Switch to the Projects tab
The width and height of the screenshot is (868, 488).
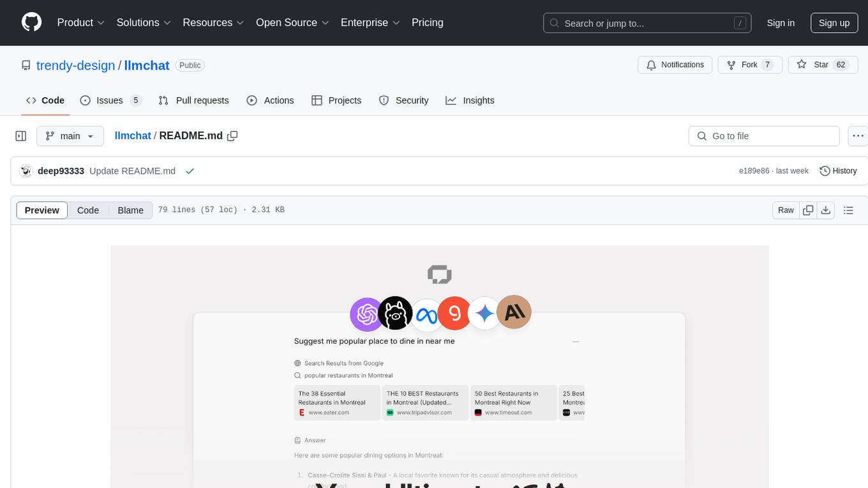pos(336,100)
